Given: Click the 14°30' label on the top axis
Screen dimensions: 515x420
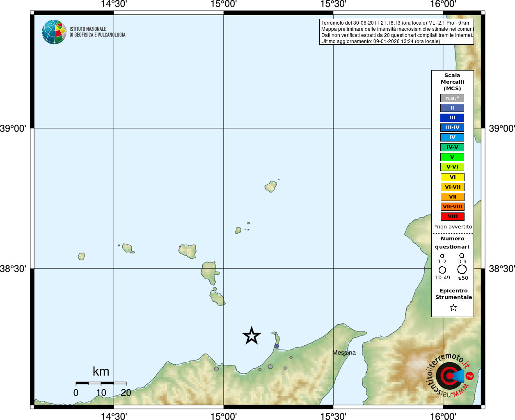Looking at the screenshot, I should [x=114, y=4].
